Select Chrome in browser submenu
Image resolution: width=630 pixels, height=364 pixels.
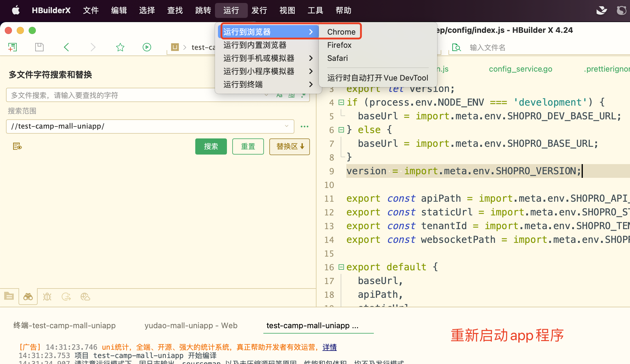click(341, 32)
